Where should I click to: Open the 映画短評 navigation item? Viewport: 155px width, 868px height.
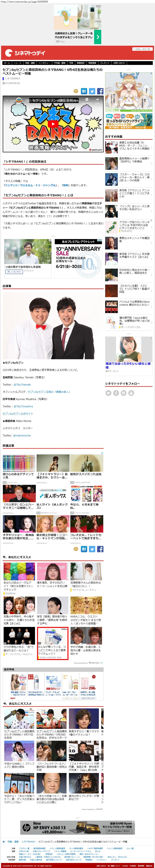[81, 63]
